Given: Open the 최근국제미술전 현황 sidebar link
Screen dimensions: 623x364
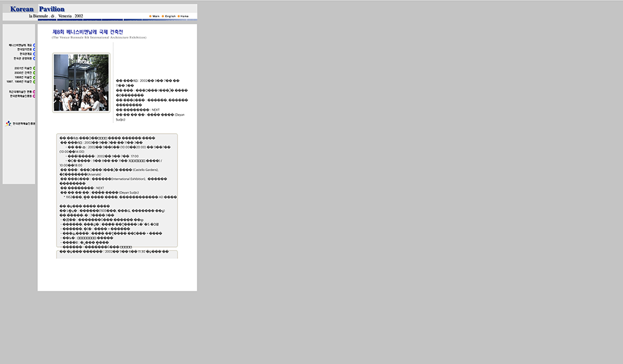Looking at the screenshot, I should pyautogui.click(x=21, y=91).
